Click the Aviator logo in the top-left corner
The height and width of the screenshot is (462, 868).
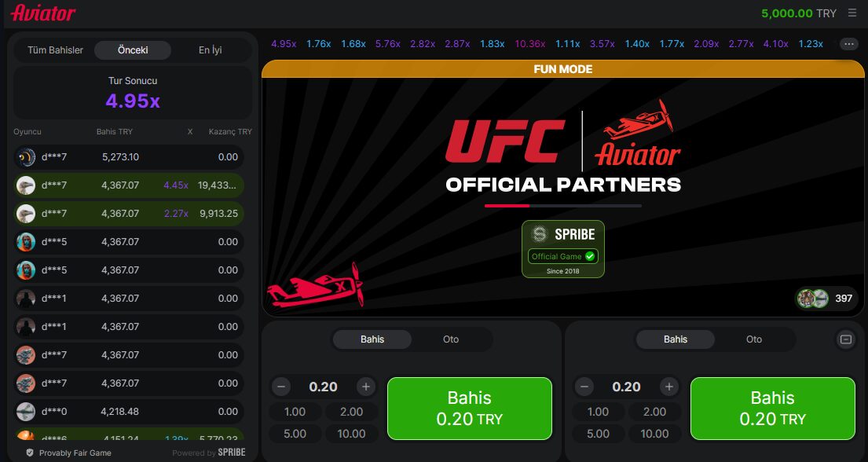click(43, 13)
